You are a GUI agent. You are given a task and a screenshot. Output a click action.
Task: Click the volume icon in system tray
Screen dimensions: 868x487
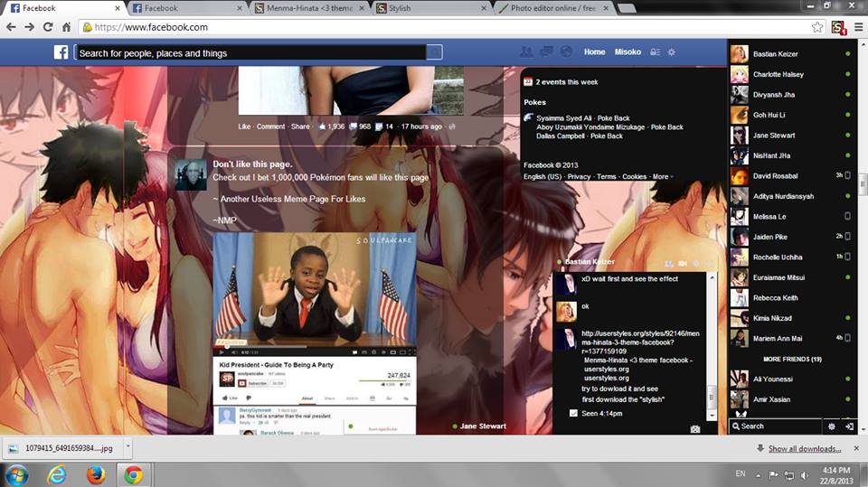click(806, 475)
